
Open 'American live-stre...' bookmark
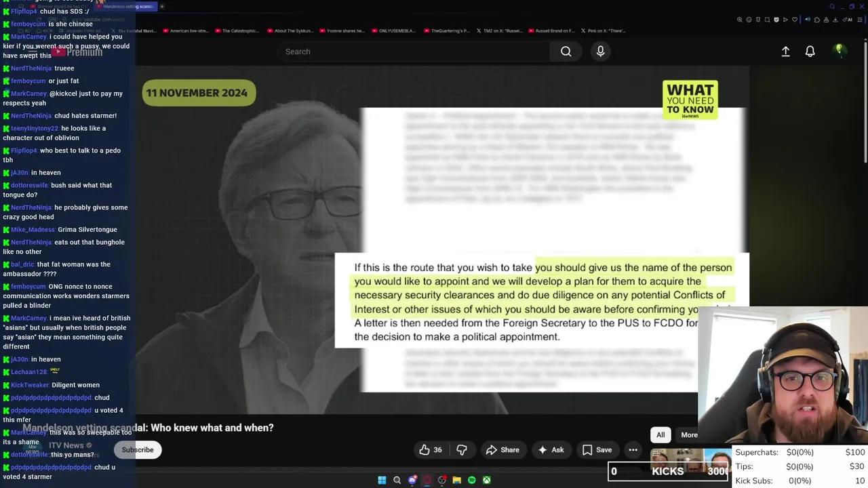click(185, 30)
